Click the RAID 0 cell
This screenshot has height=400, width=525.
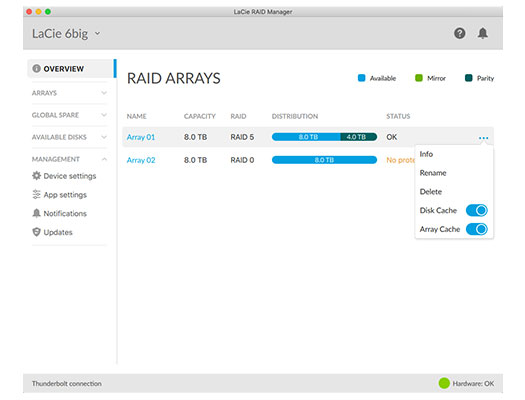pyautogui.click(x=242, y=160)
